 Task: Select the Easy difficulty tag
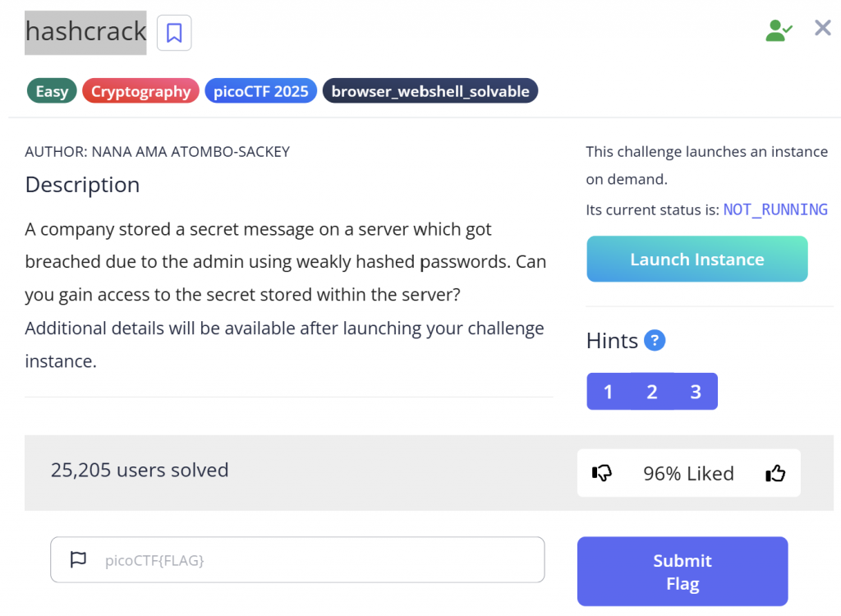(52, 91)
